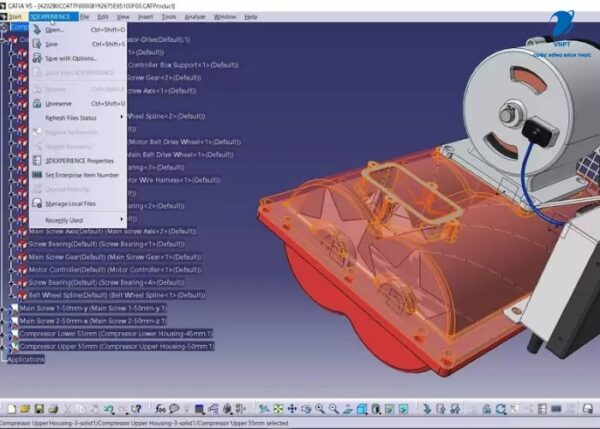
Task: Click the Undo arrow icon
Action: (x=109, y=409)
